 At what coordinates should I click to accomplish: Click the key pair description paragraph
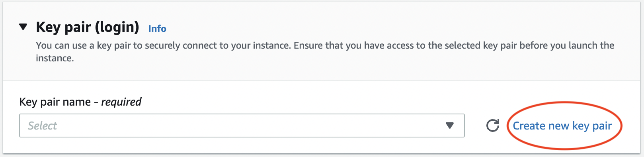tap(325, 52)
